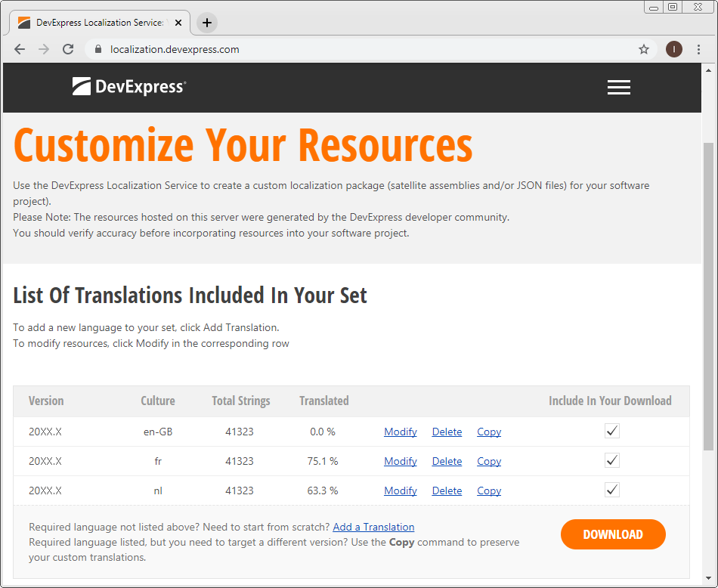Image resolution: width=718 pixels, height=588 pixels.
Task: Close the DevExpress Localization Service tab
Action: tap(178, 23)
